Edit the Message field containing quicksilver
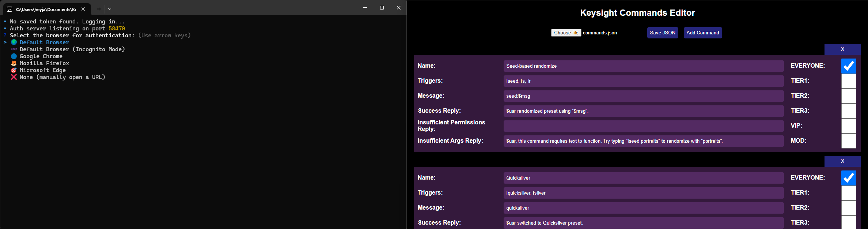This screenshot has width=868, height=229. [x=644, y=208]
